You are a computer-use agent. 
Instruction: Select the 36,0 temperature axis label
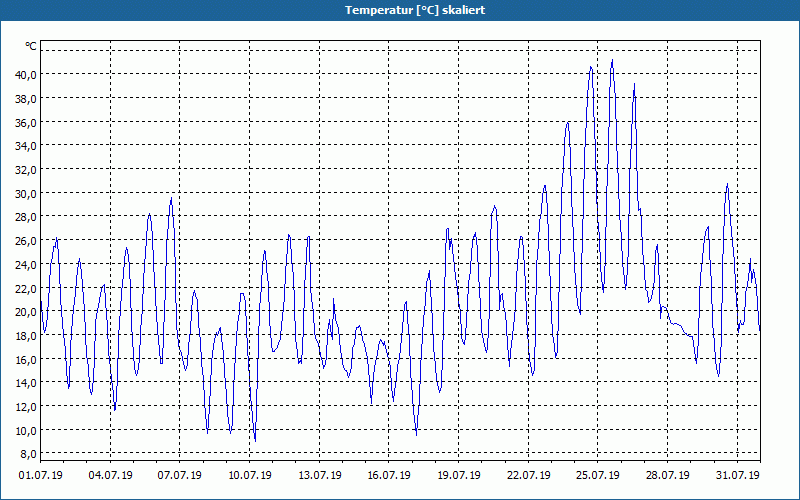(26, 122)
